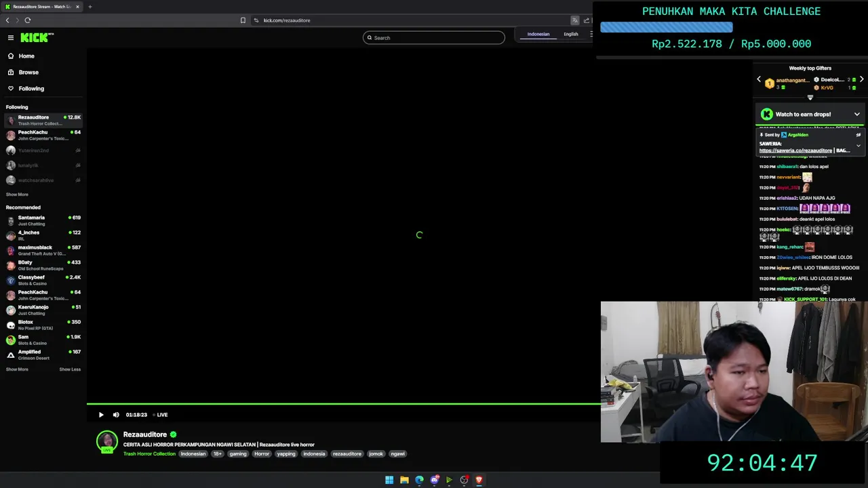
Task: Open Biotox recommended channel
Action: [43, 325]
